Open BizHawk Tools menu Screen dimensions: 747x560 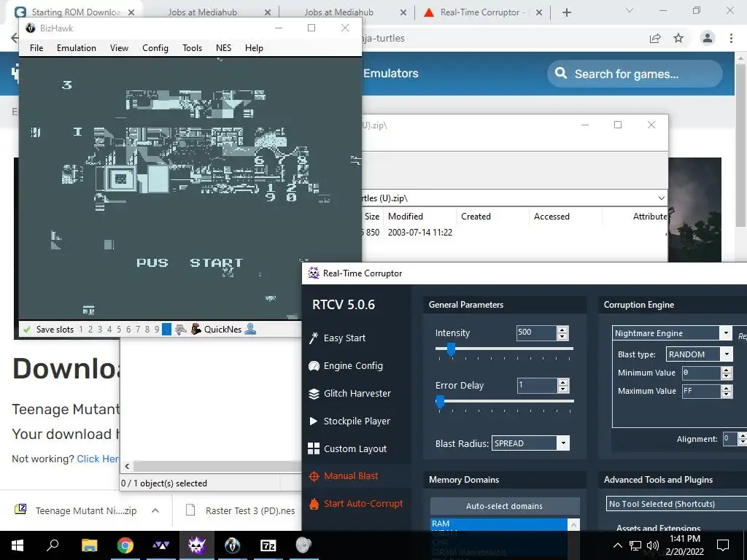192,48
